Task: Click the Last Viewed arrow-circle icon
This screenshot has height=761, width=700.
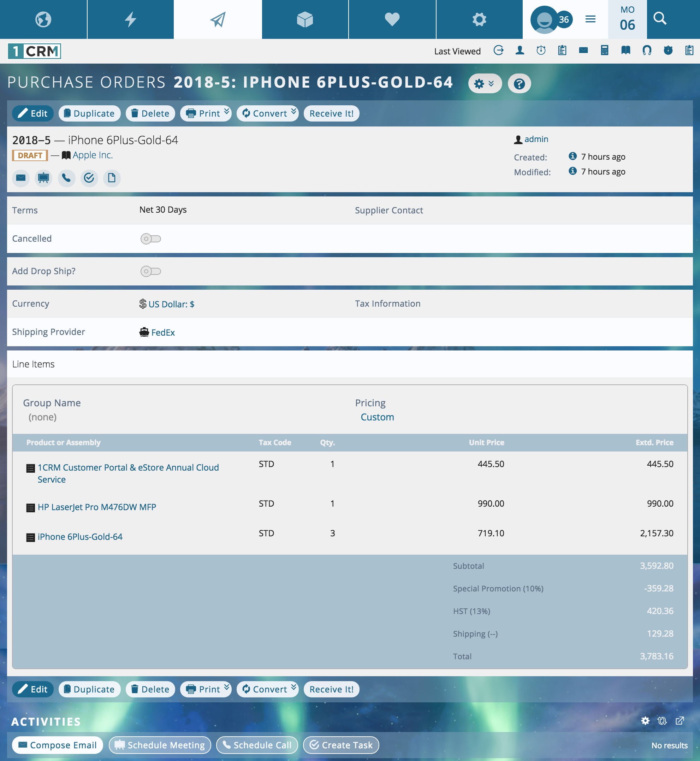Action: tap(498, 51)
